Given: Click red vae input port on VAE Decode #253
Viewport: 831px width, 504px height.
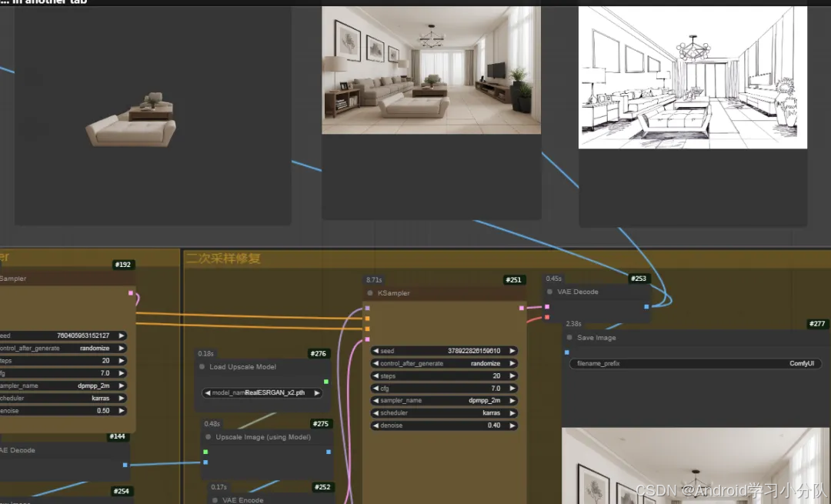Looking at the screenshot, I should pyautogui.click(x=547, y=318).
